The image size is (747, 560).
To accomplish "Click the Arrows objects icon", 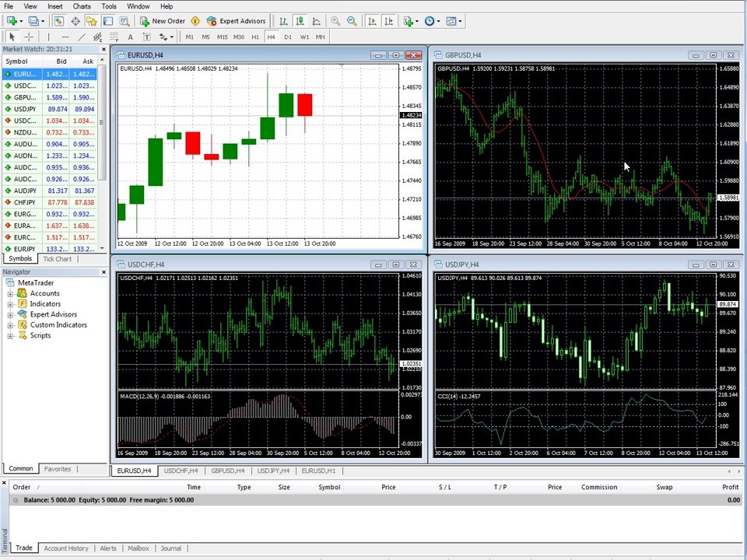I will pyautogui.click(x=163, y=37).
